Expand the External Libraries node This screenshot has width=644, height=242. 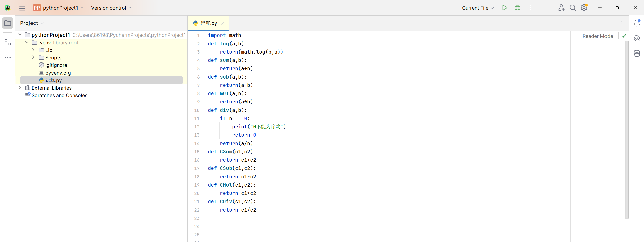pos(20,88)
